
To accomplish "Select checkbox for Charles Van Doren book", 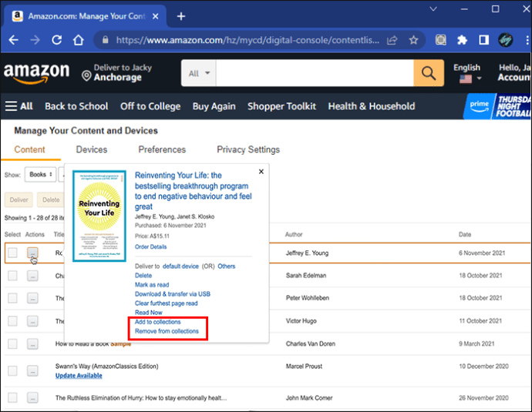I will [x=12, y=344].
